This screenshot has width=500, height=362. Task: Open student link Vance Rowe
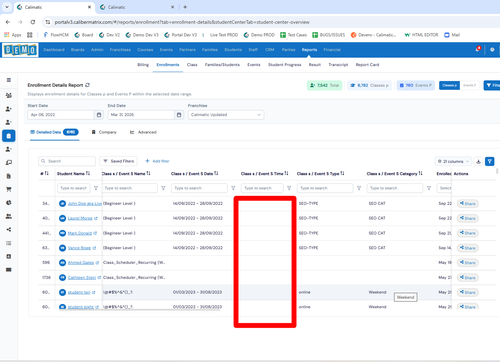pos(79,248)
